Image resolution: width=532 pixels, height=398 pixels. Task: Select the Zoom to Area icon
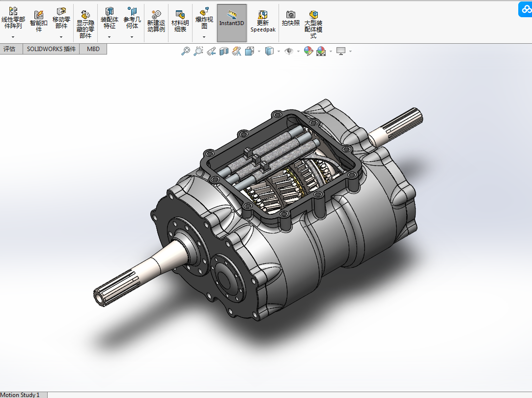point(198,51)
